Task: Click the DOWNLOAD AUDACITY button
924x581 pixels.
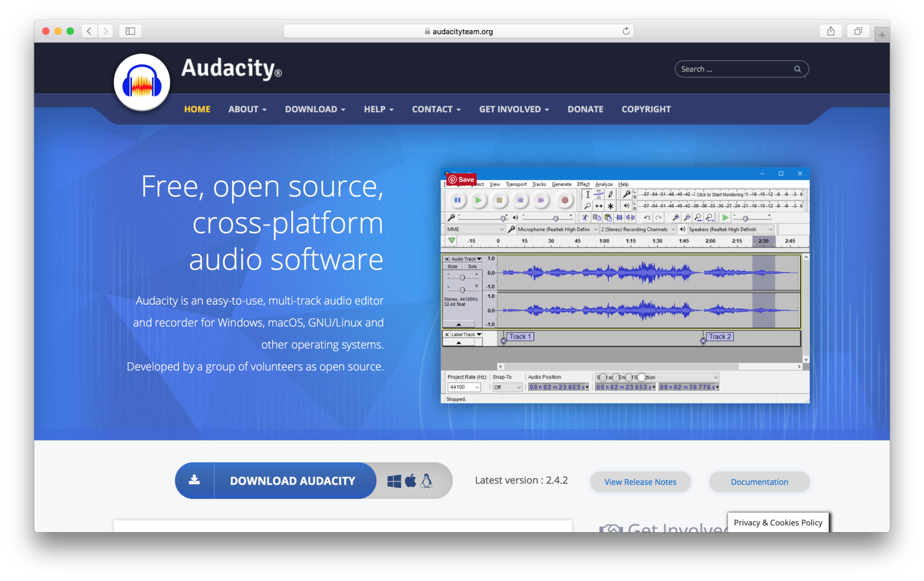Action: (x=276, y=481)
